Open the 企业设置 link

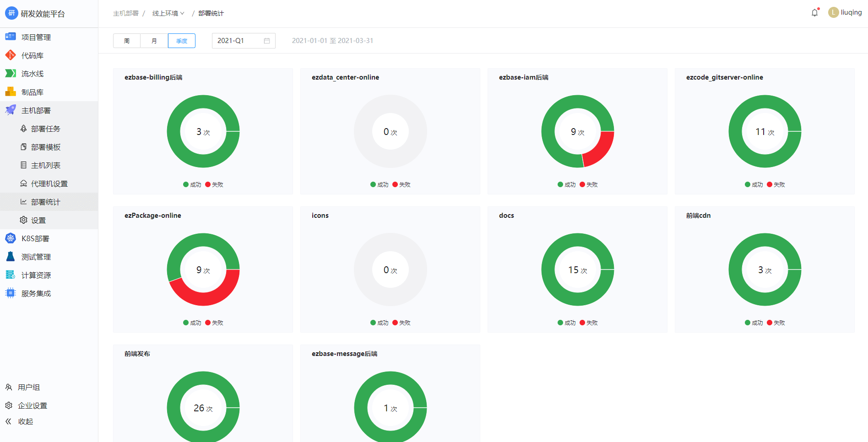[32, 405]
